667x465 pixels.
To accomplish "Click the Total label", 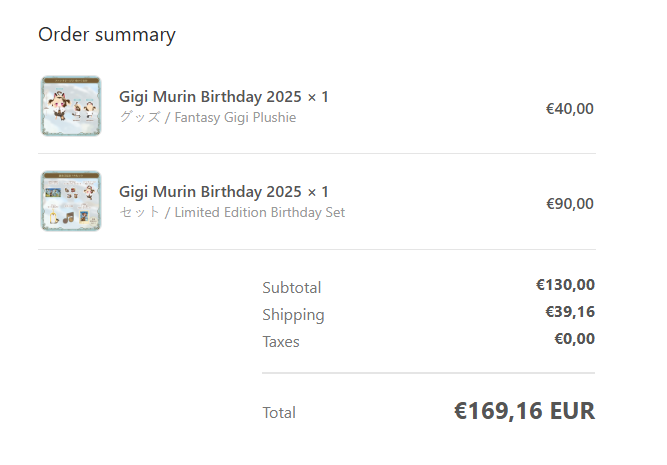I will 279,412.
